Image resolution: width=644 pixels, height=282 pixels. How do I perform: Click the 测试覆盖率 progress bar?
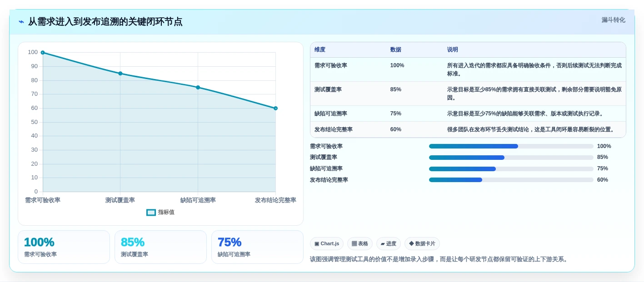point(511,158)
